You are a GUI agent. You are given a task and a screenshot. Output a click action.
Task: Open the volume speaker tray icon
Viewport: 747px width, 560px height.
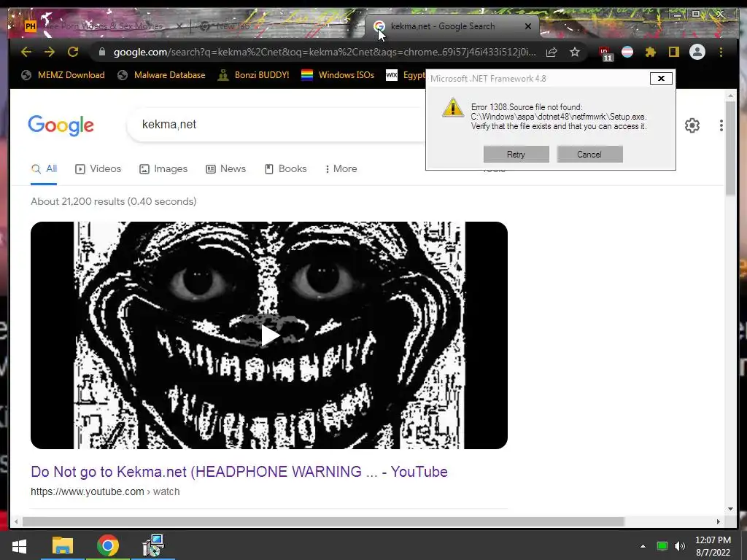click(680, 546)
